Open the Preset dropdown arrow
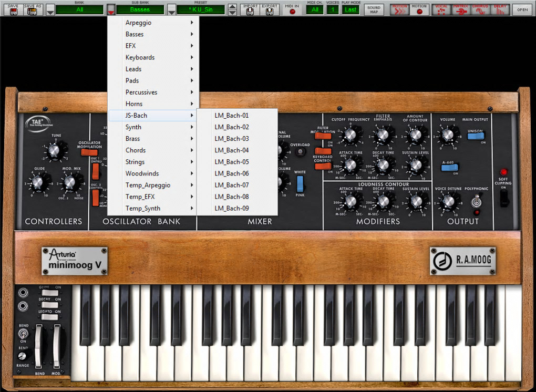The width and height of the screenshot is (536, 392). tap(172, 10)
